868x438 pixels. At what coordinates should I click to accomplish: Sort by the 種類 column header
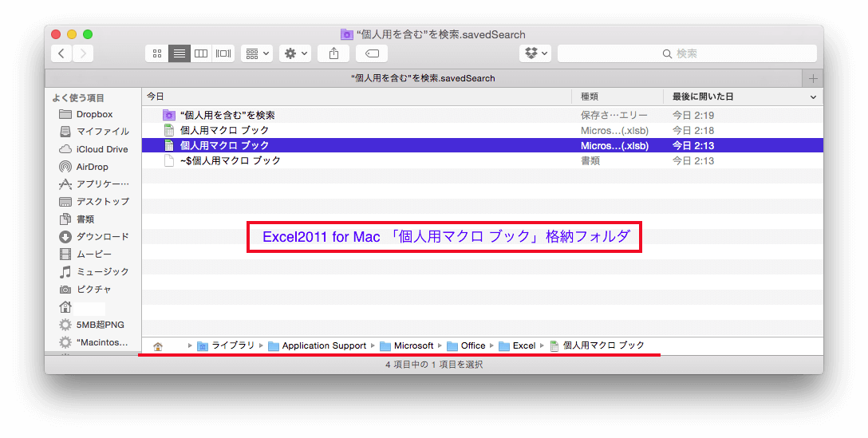[617, 97]
